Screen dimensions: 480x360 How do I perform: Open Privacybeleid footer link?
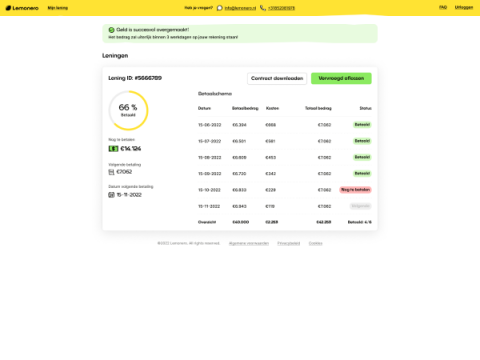(x=289, y=243)
